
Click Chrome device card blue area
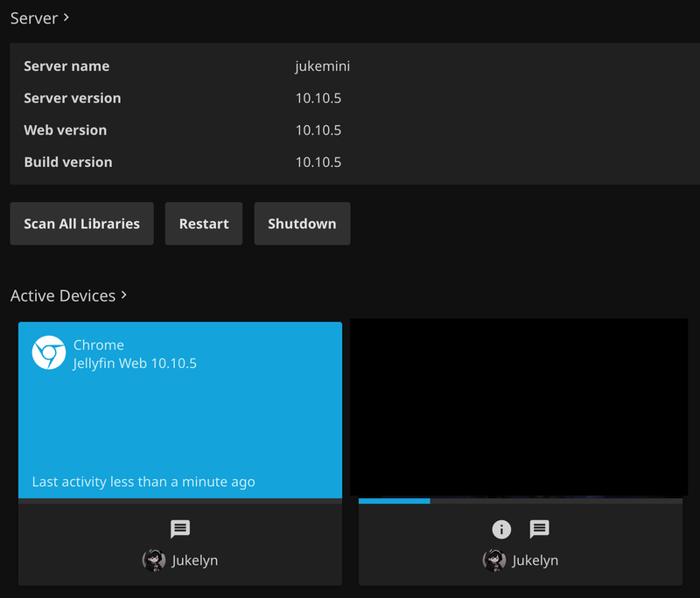point(180,410)
